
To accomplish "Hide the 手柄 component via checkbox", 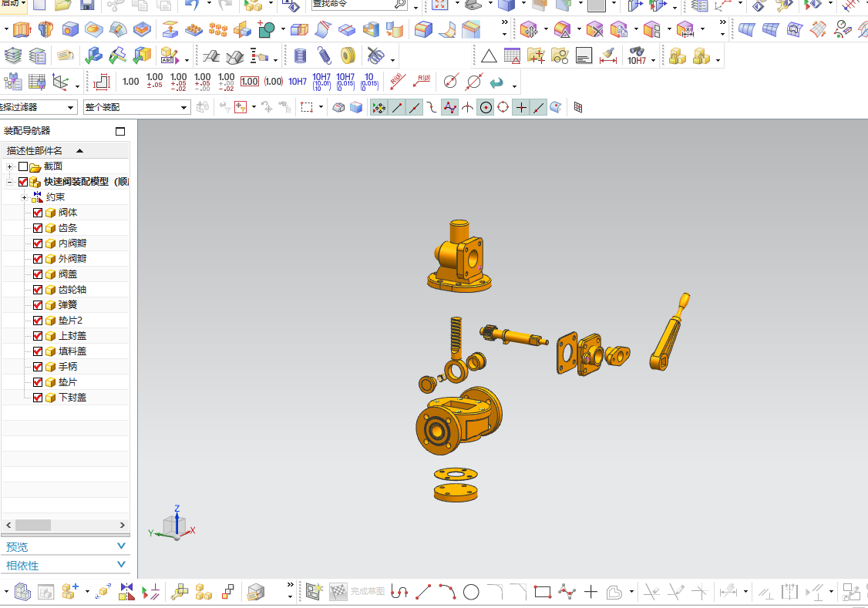I will tap(38, 367).
